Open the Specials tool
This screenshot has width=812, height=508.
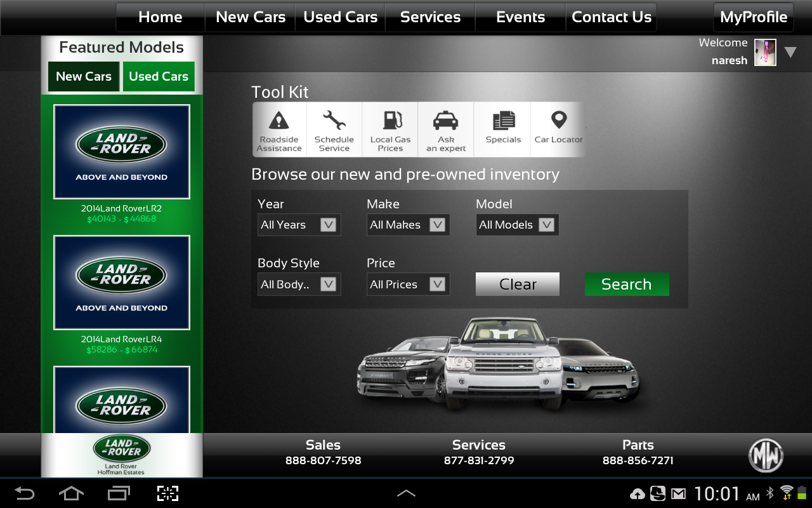click(x=503, y=130)
